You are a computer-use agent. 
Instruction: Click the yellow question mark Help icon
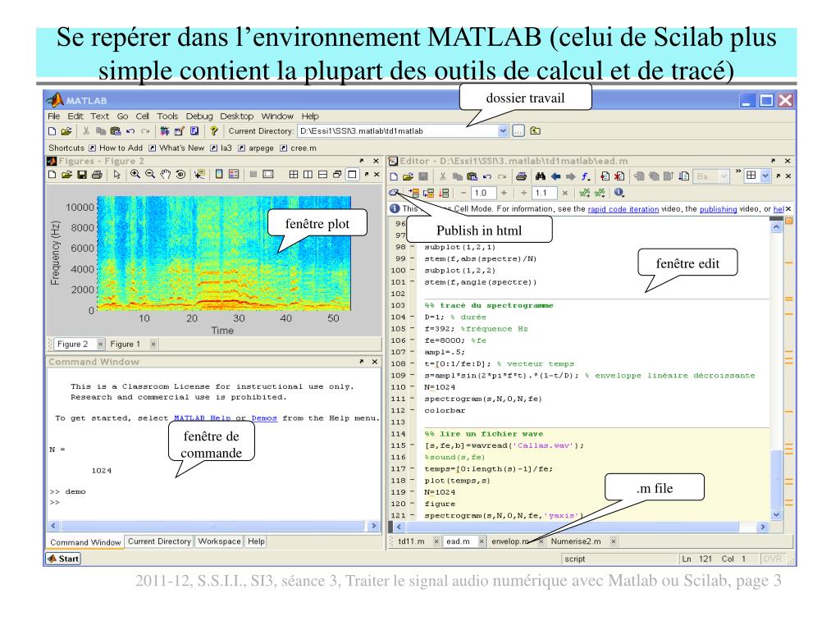pyautogui.click(x=214, y=131)
